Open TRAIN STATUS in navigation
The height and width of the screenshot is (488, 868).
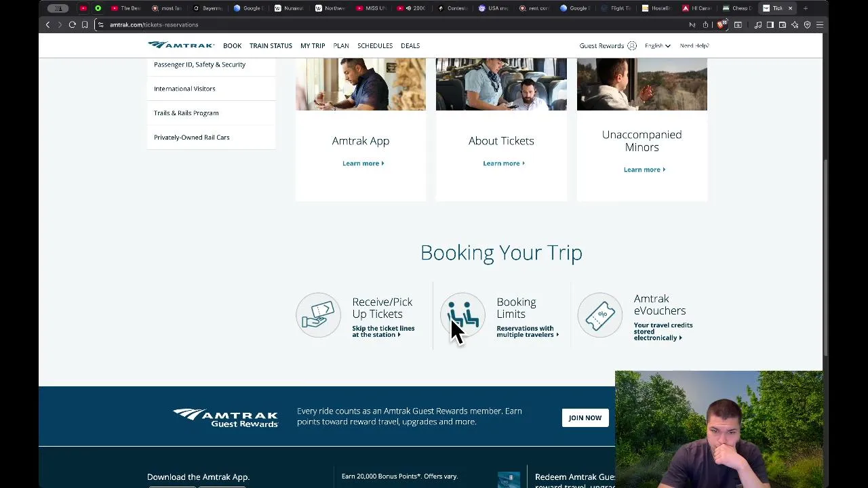click(x=271, y=45)
